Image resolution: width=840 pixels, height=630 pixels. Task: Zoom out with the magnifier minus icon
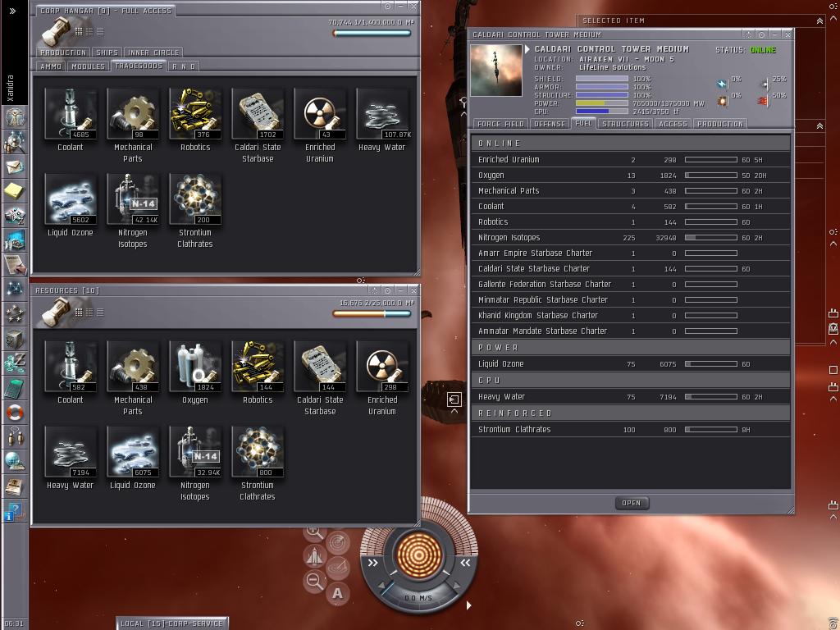[314, 581]
